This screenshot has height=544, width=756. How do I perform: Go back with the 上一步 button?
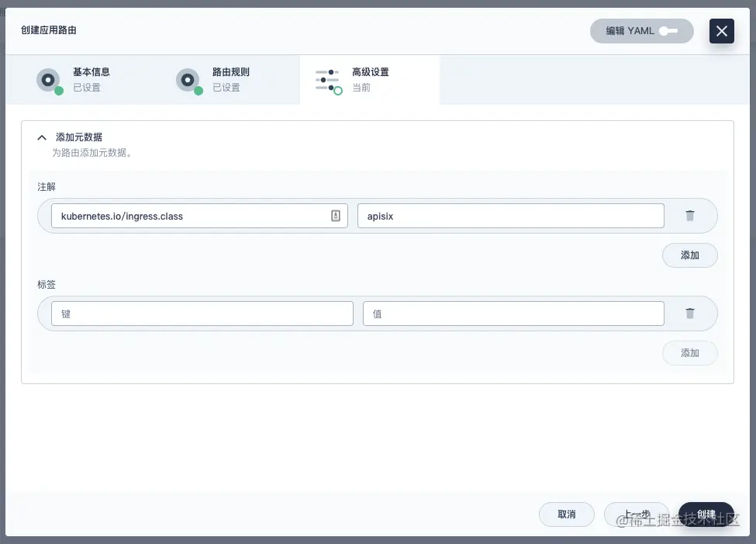637,515
